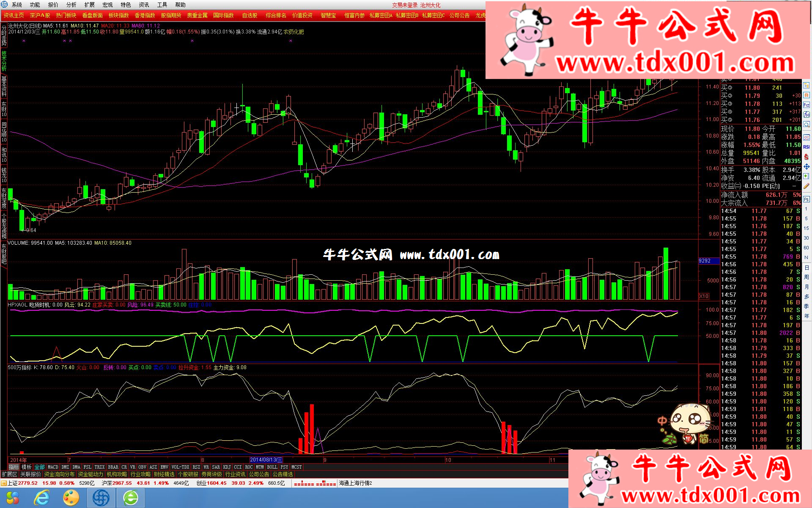Open Internet Explorer from the taskbar
Viewport: 812px width, 508px height.
click(41, 498)
